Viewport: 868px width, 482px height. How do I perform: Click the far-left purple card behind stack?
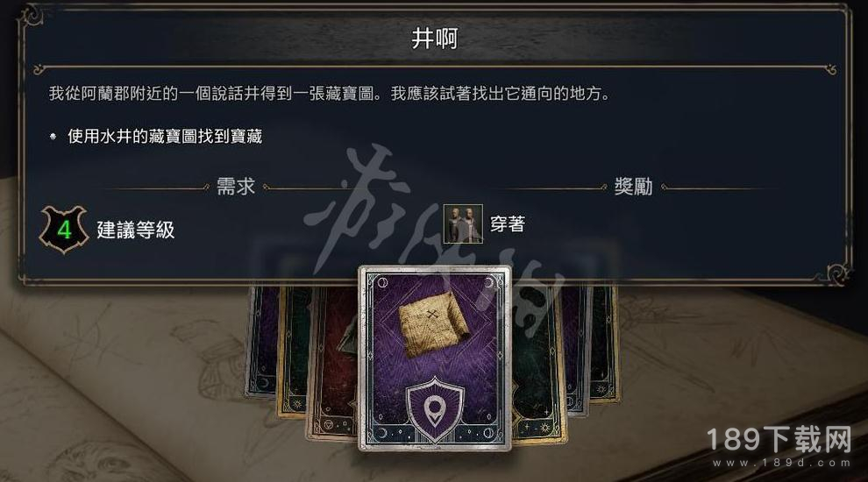point(261,342)
